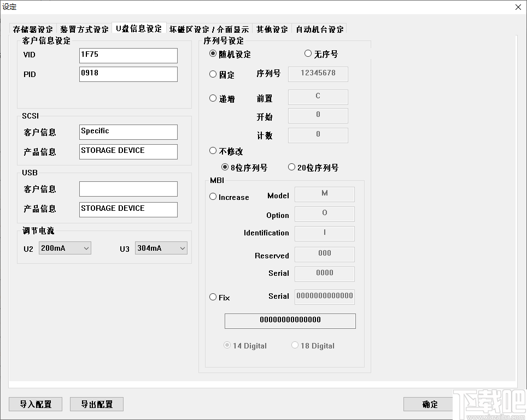Screen dimensions: 527x420
Task: Select the Fix serial option
Action: [x=213, y=297]
